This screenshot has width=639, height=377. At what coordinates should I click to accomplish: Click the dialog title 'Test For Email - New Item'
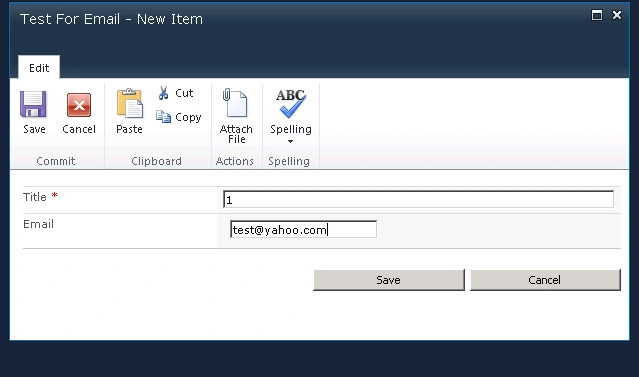[x=111, y=19]
